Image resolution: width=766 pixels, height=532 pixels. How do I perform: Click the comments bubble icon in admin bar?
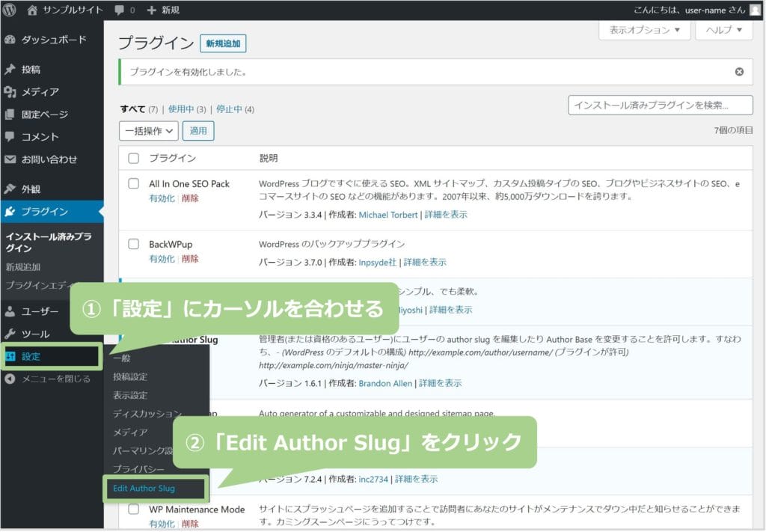[x=120, y=10]
